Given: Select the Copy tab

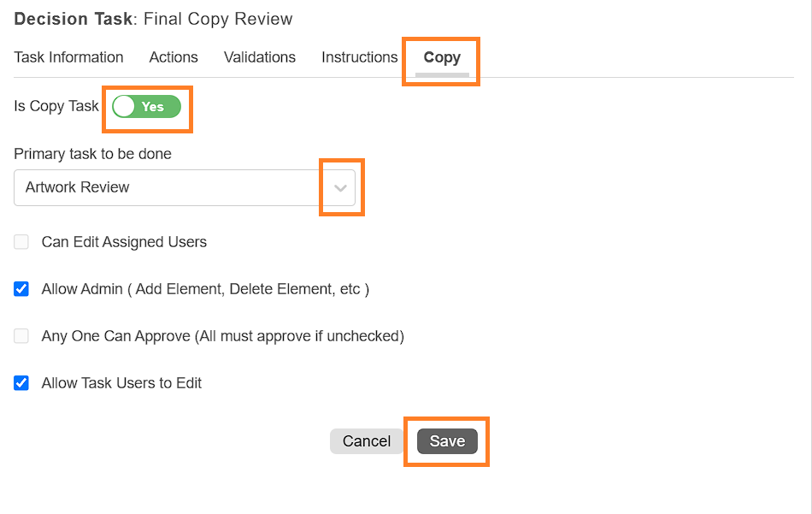Looking at the screenshot, I should pyautogui.click(x=442, y=57).
